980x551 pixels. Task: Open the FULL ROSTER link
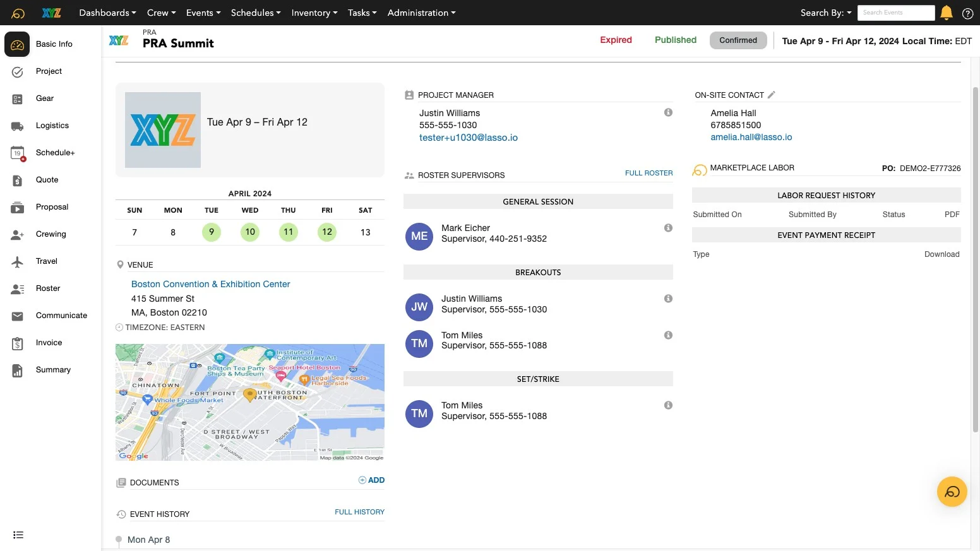tap(648, 173)
